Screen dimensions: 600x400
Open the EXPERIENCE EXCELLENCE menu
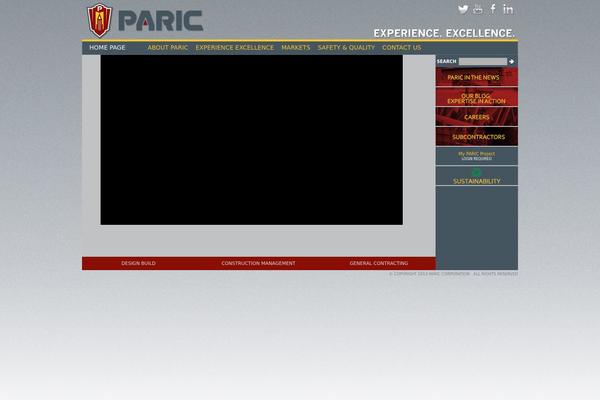[235, 48]
